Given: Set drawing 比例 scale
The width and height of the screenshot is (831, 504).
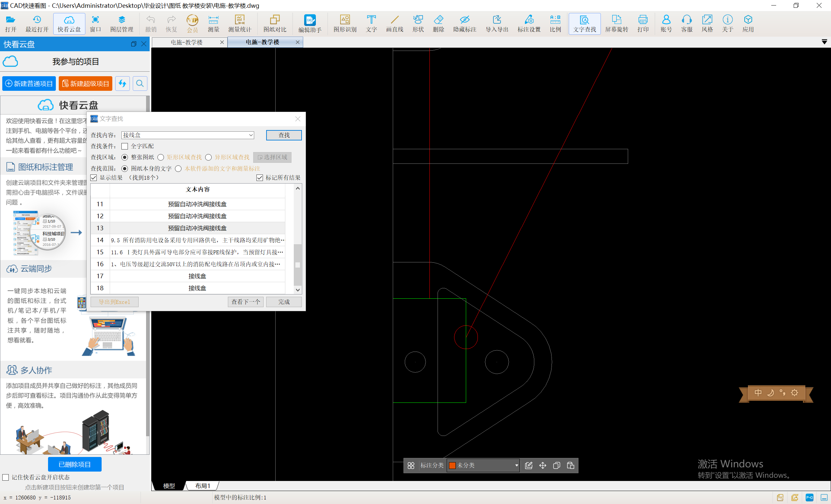Looking at the screenshot, I should [555, 24].
